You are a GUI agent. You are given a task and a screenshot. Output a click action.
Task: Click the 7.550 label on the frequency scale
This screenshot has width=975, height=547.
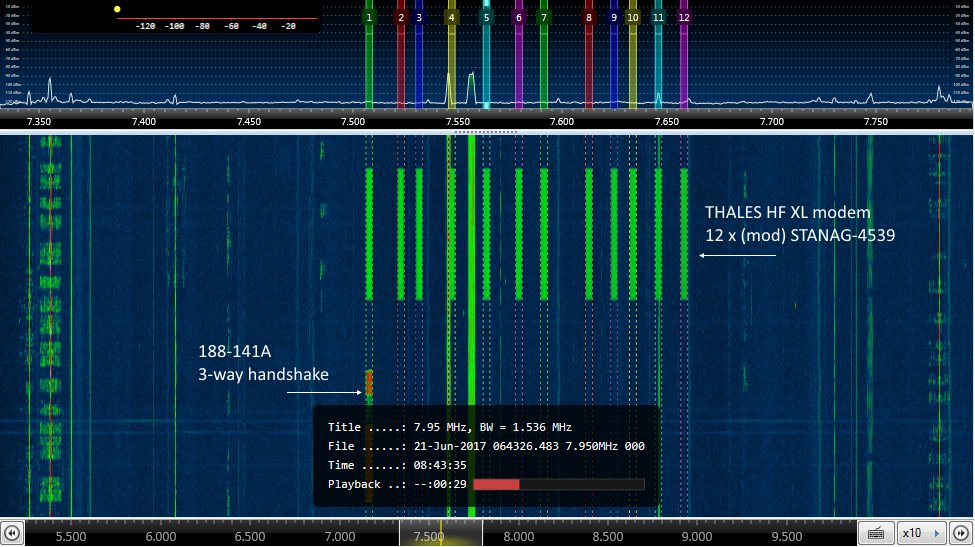pyautogui.click(x=457, y=122)
